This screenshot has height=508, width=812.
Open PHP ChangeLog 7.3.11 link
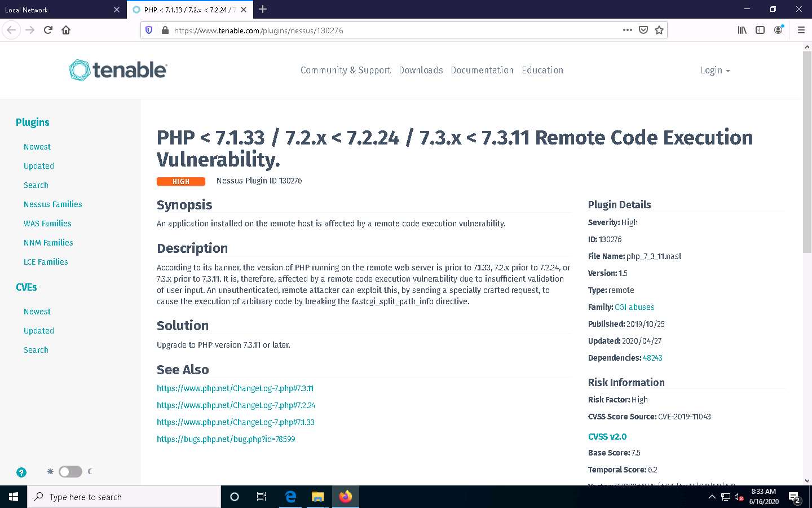[235, 388]
